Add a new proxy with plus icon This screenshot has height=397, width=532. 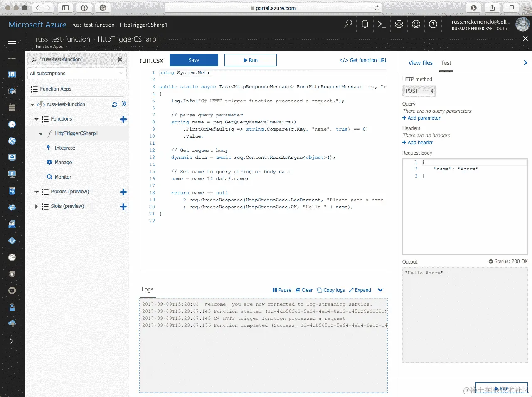coord(123,192)
